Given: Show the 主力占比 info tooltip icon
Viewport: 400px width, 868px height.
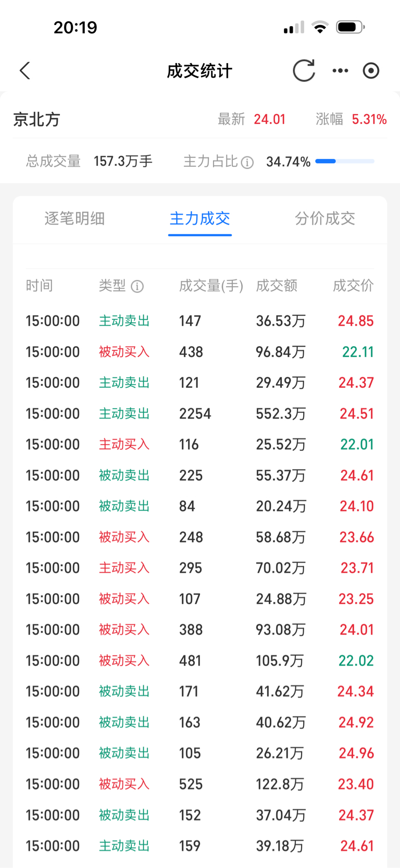Looking at the screenshot, I should click(247, 162).
